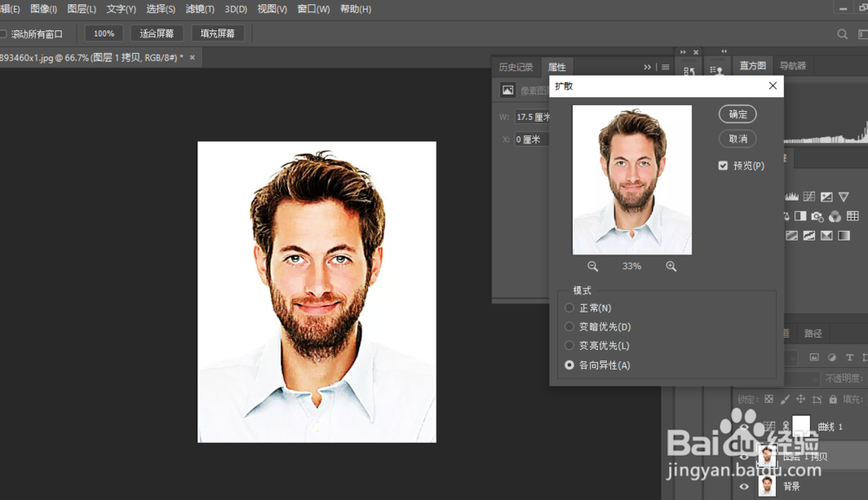Viewport: 868px width, 500px height.
Task: Add a Vibrance adjustment (triangle icon)
Action: tap(844, 196)
